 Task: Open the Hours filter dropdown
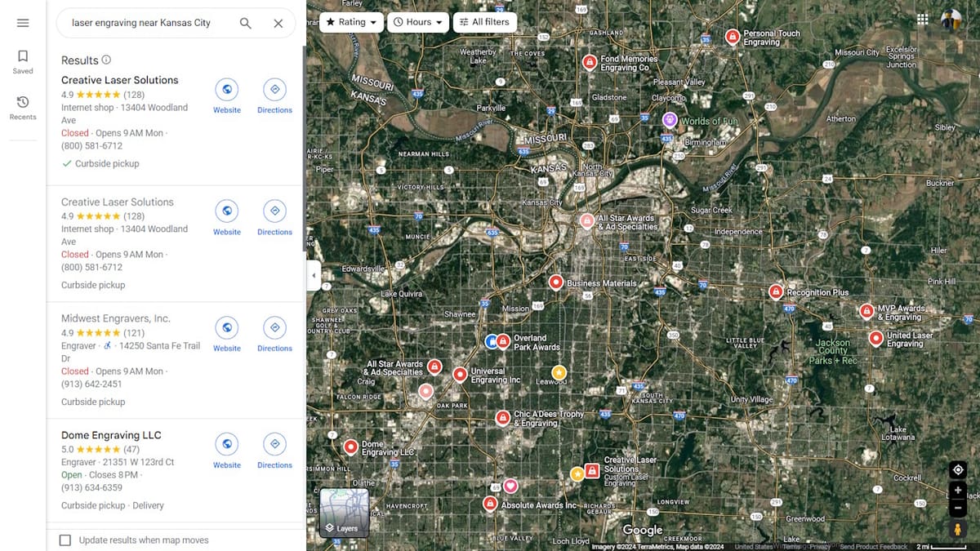[418, 22]
